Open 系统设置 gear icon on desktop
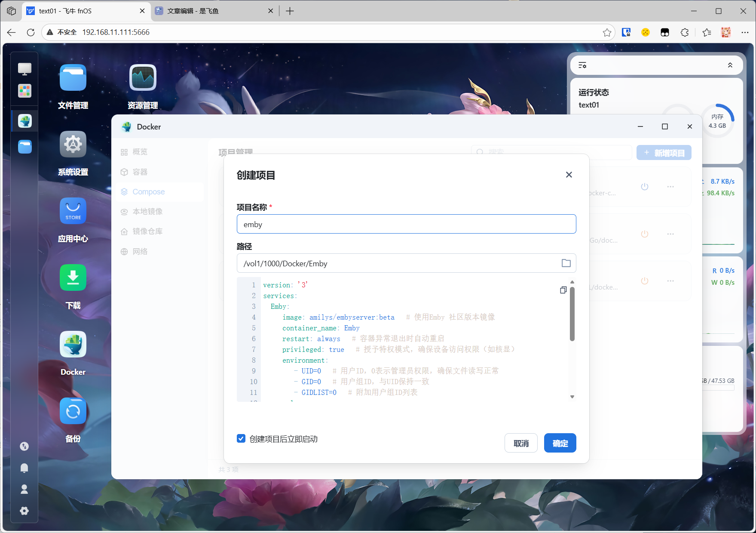 [73, 145]
